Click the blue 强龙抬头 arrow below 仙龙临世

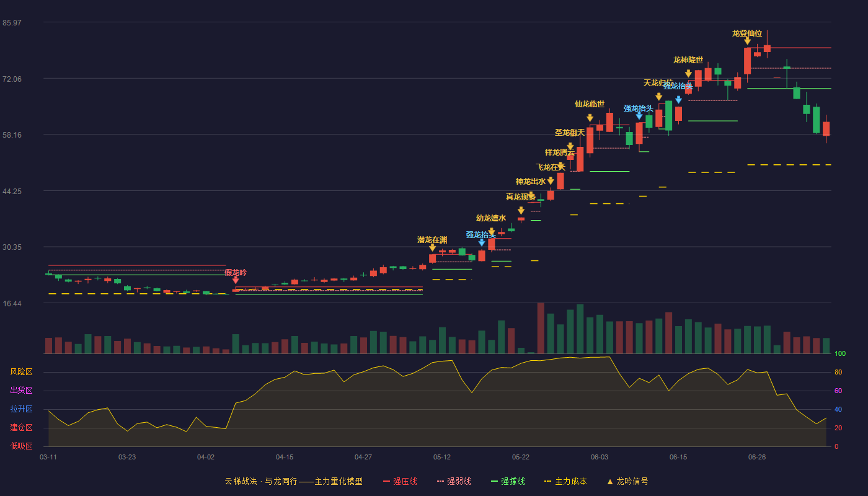[x=639, y=115]
